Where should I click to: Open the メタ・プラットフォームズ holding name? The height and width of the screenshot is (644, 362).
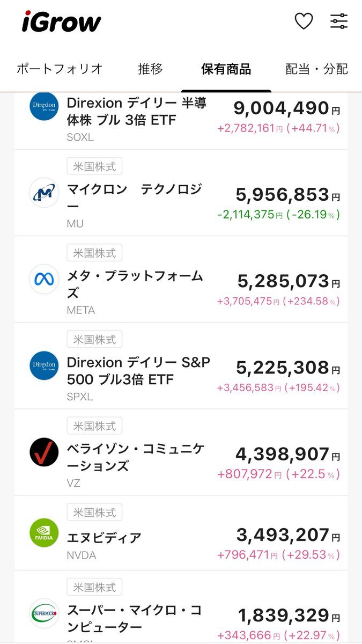point(135,284)
